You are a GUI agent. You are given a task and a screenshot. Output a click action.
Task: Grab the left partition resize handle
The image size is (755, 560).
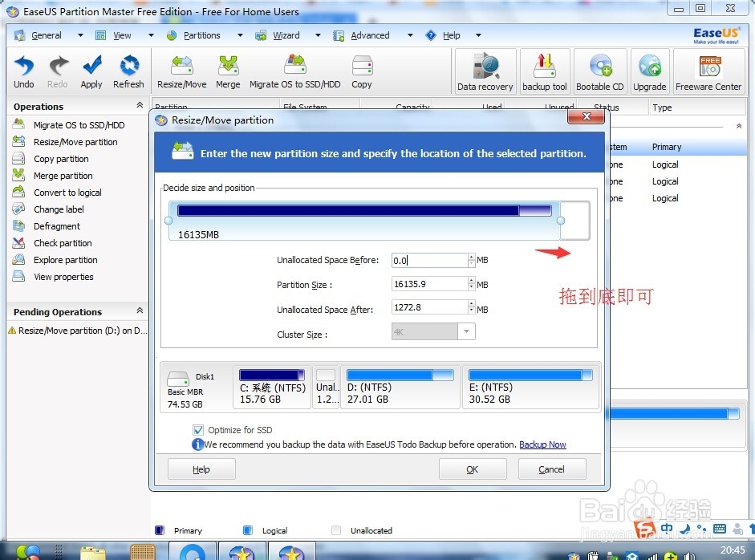point(168,221)
